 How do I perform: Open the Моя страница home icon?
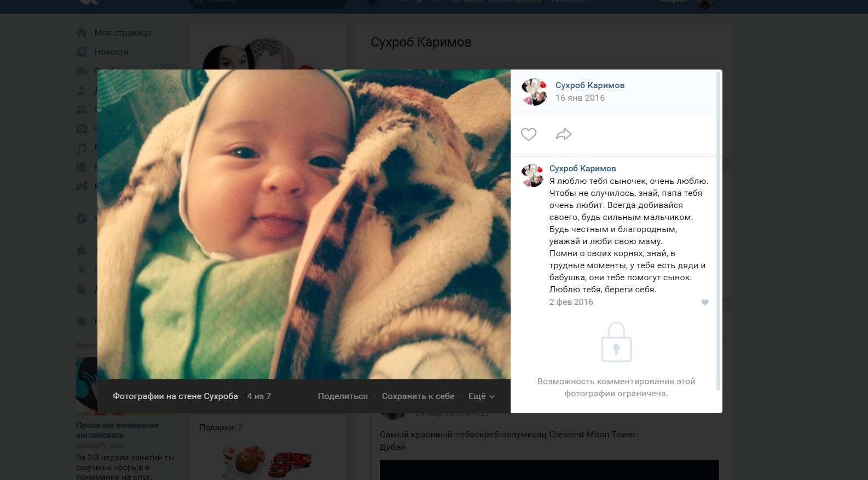[x=82, y=33]
